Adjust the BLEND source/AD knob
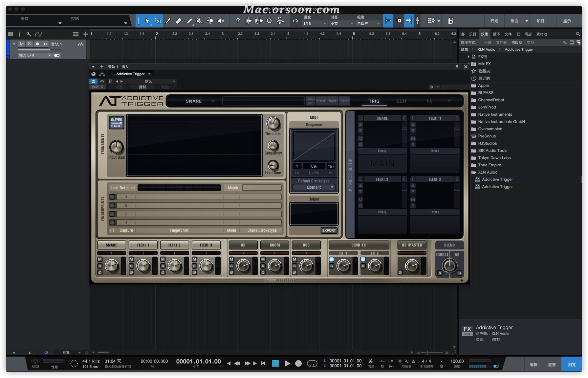The height and width of the screenshot is (378, 588). pyautogui.click(x=449, y=265)
